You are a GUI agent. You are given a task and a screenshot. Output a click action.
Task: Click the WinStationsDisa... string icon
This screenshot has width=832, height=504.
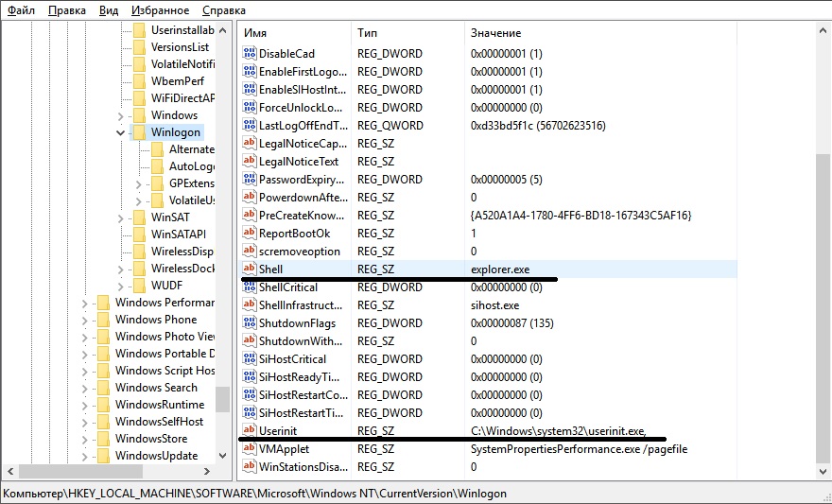coord(249,466)
